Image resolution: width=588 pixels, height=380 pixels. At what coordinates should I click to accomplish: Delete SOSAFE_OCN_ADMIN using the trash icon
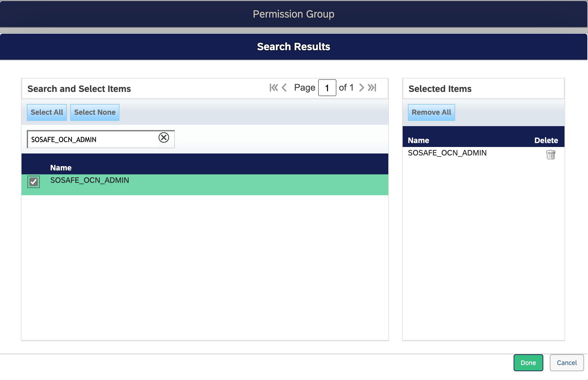(x=550, y=154)
